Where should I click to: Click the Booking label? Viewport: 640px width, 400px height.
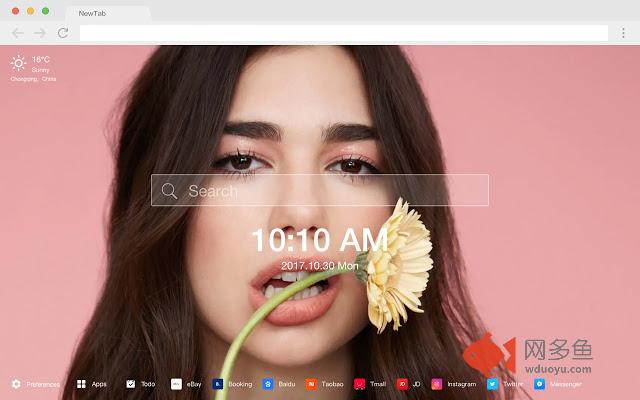click(240, 384)
